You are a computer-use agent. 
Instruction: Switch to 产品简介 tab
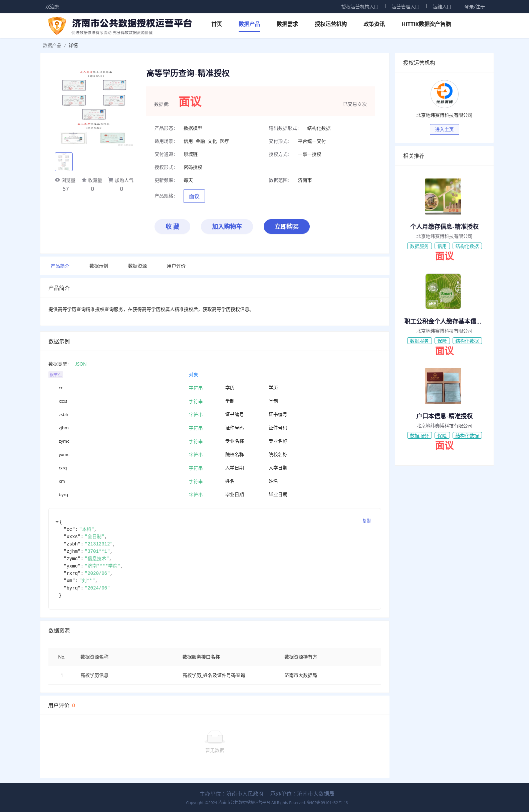pos(60,266)
